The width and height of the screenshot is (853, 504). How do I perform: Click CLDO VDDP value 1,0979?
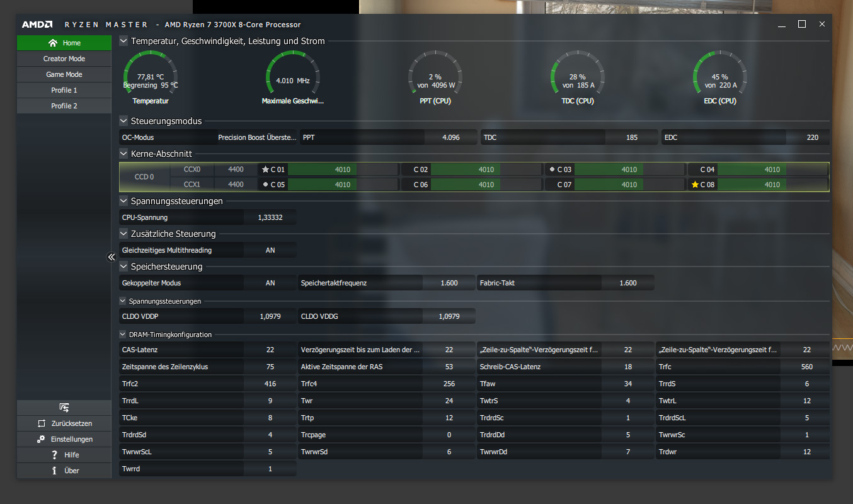coord(270,316)
